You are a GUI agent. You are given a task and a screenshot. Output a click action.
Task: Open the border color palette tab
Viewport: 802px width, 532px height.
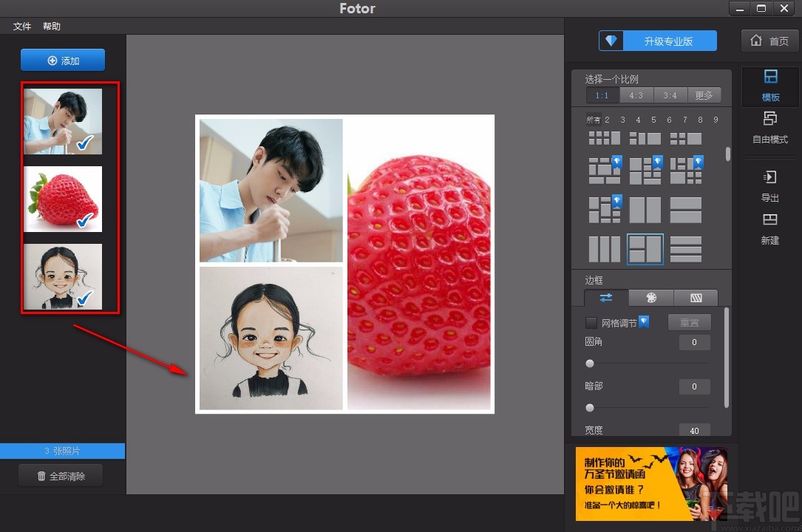pyautogui.click(x=650, y=298)
